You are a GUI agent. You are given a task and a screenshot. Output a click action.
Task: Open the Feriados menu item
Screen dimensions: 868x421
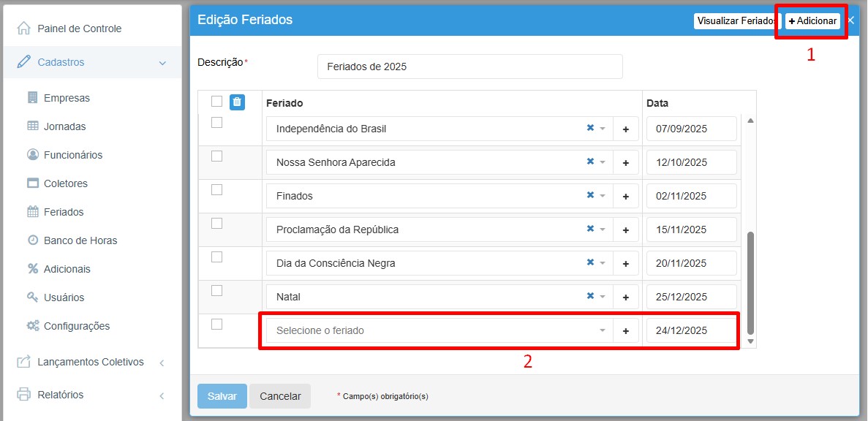tap(63, 212)
